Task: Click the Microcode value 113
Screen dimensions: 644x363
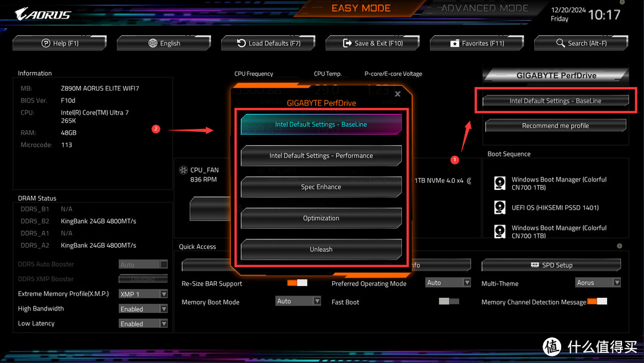Action: (67, 144)
